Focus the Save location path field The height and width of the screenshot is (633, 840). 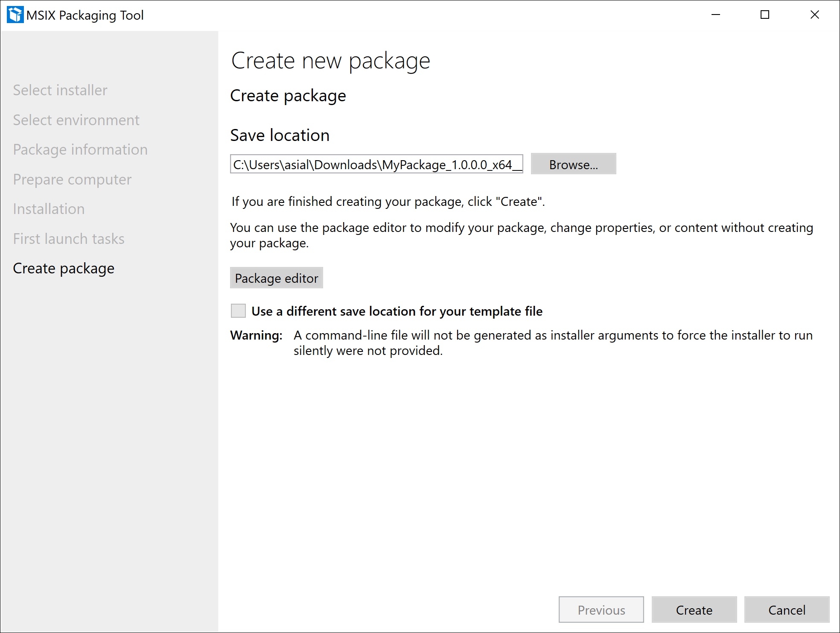coord(376,164)
